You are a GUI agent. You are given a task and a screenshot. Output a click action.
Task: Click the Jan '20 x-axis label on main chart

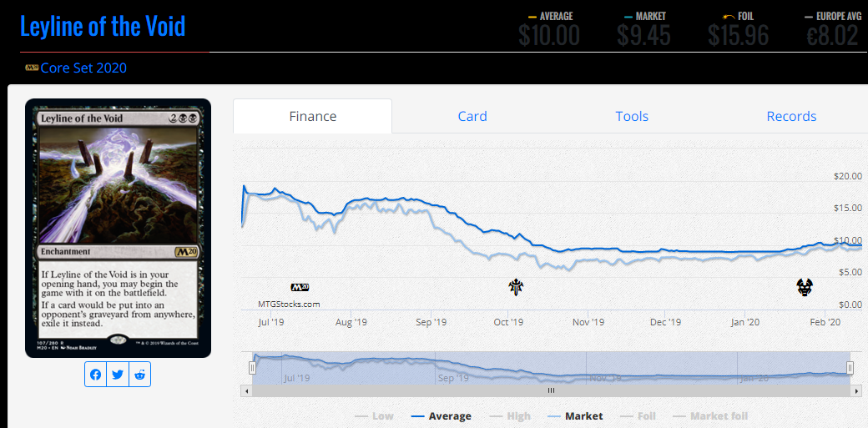(x=745, y=322)
